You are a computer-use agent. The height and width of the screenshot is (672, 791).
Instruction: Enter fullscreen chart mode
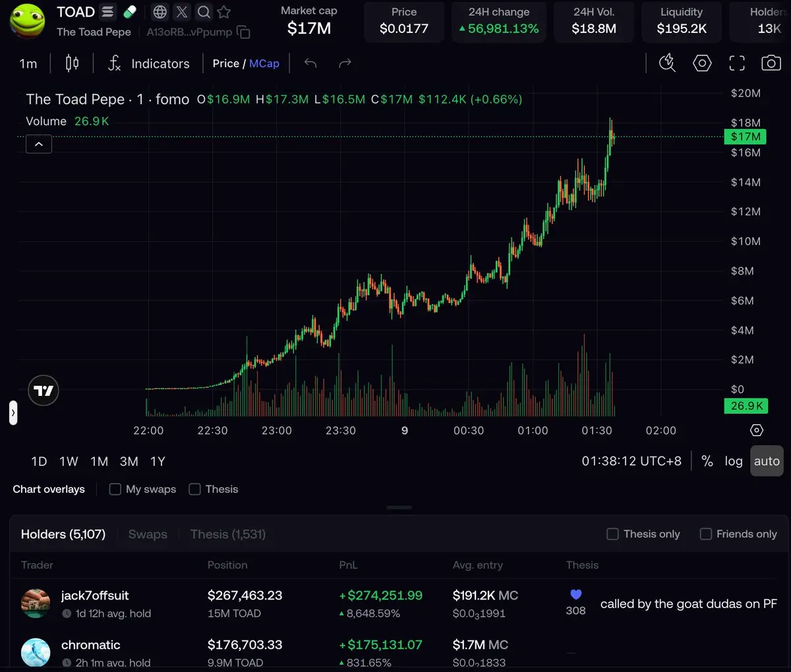[737, 63]
